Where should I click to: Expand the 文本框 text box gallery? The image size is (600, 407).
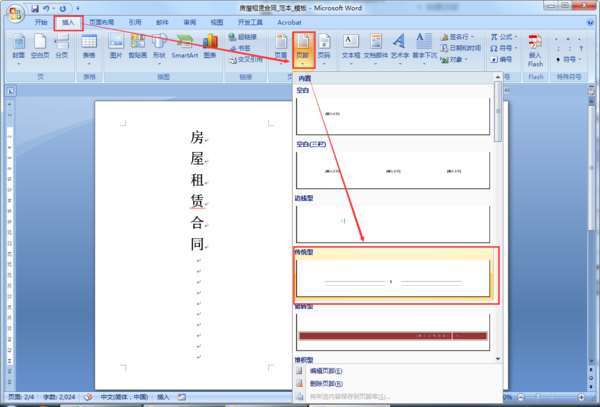tap(351, 50)
